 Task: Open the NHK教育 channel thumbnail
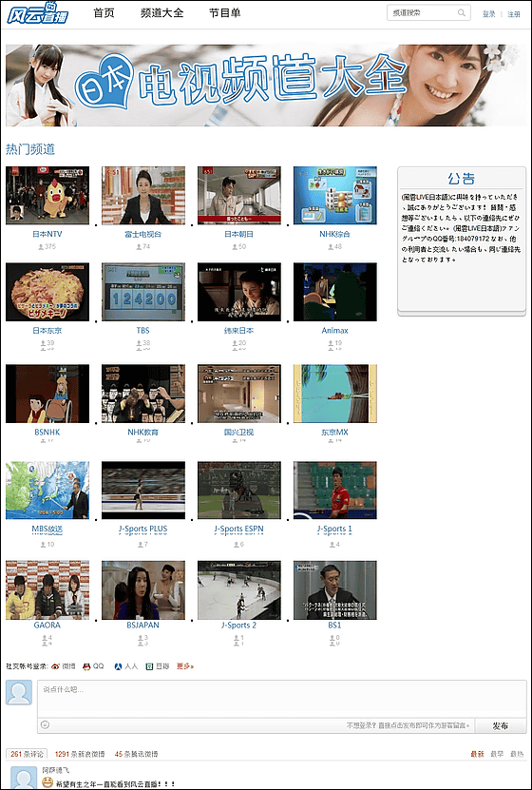click(x=143, y=394)
